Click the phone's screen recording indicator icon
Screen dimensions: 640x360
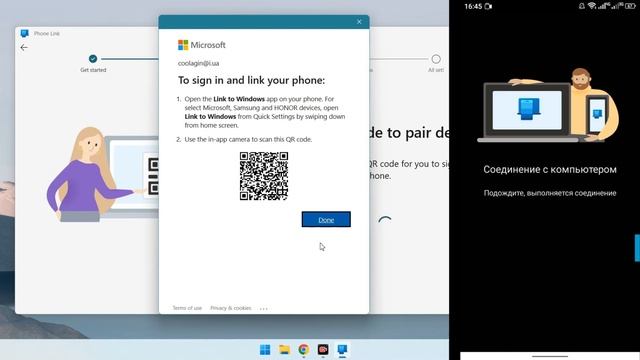click(x=489, y=6)
